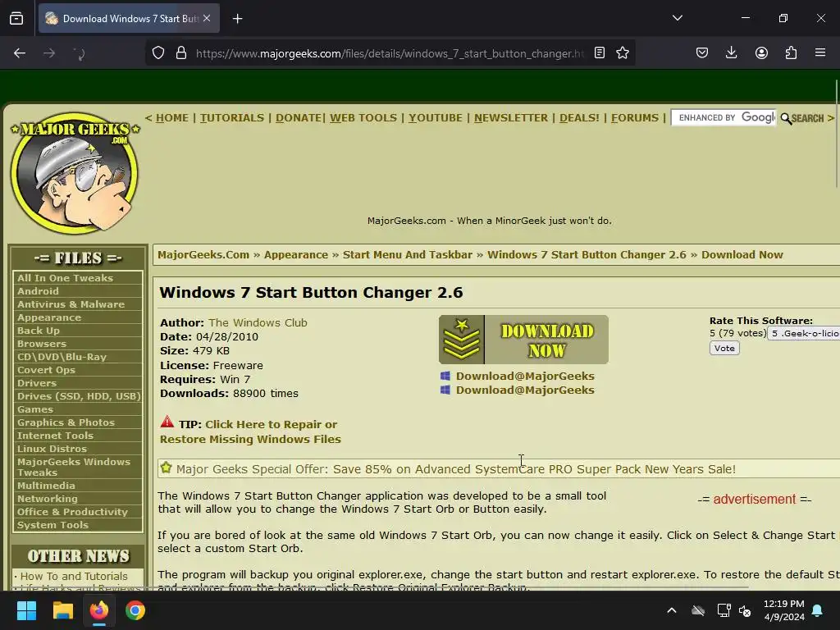
Task: Open the Covert Ops category
Action: [46, 370]
